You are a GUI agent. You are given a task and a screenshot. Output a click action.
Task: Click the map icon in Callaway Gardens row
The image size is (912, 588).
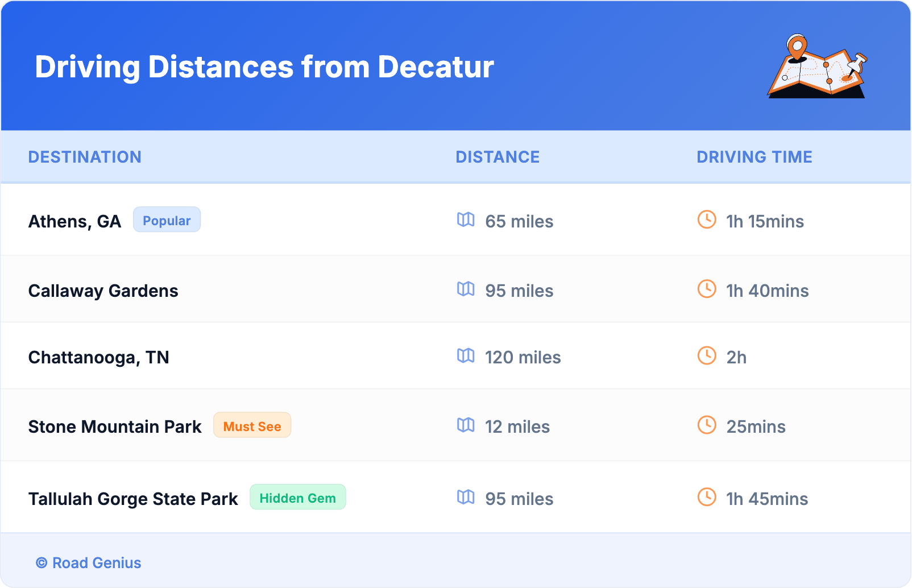pyautogui.click(x=466, y=289)
